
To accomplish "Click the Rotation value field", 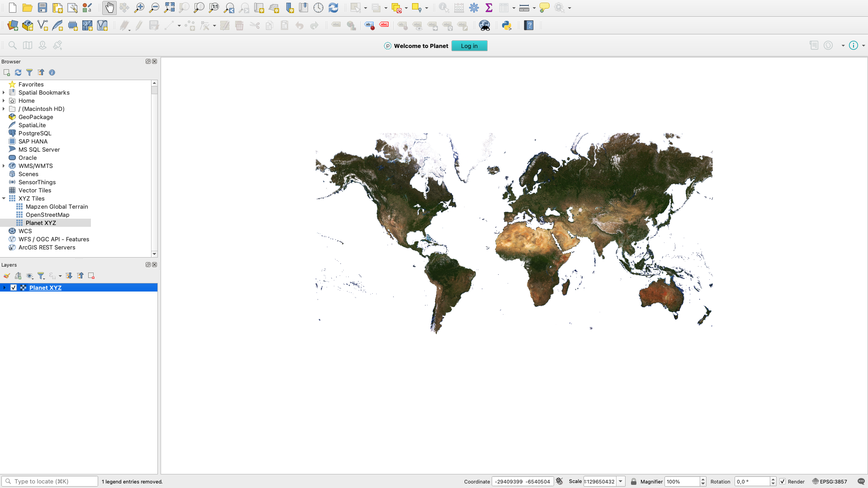I will click(752, 482).
